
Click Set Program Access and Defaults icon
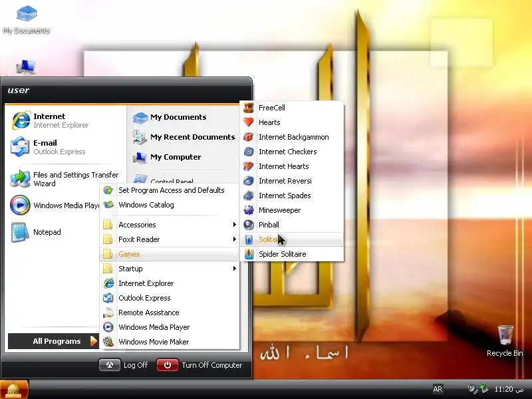click(x=108, y=190)
